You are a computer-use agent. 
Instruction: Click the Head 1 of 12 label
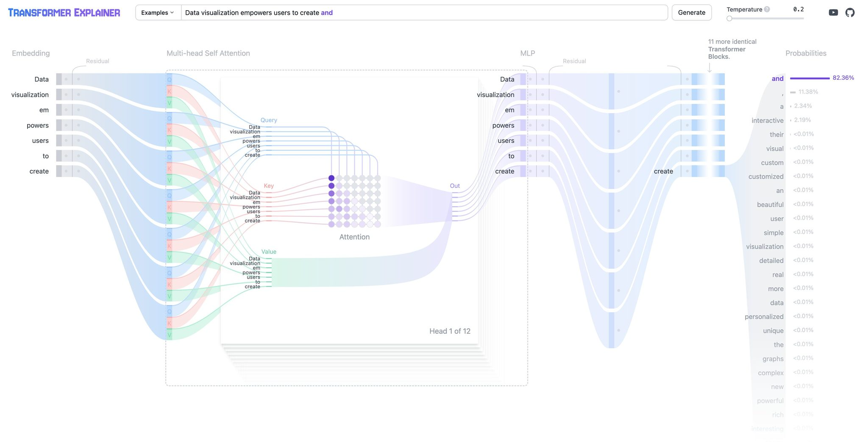450,331
